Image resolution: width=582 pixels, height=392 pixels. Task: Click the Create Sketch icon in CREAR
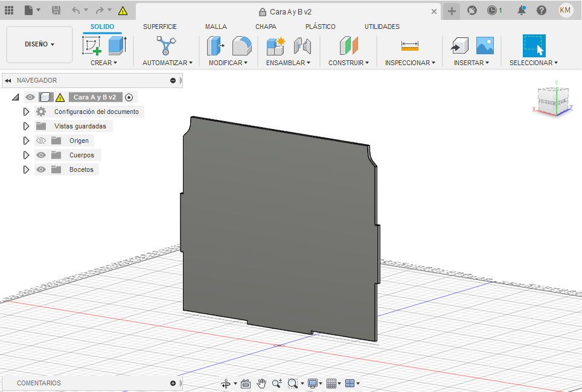(x=92, y=46)
